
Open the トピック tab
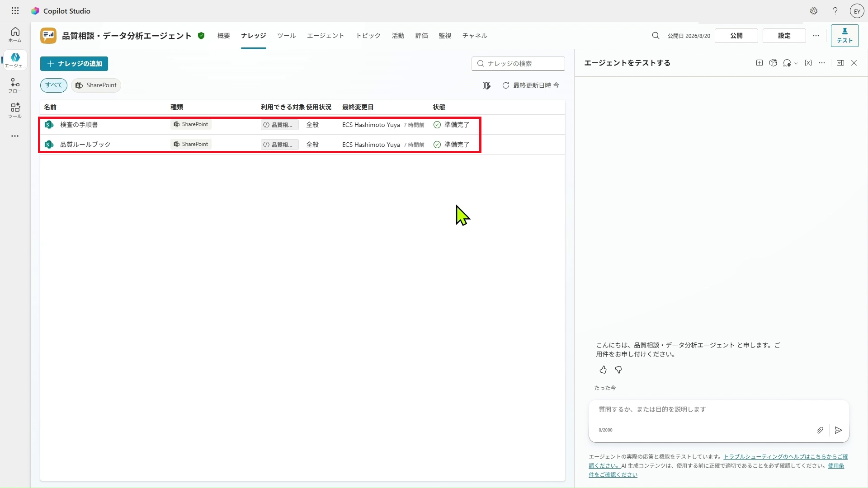[368, 36]
